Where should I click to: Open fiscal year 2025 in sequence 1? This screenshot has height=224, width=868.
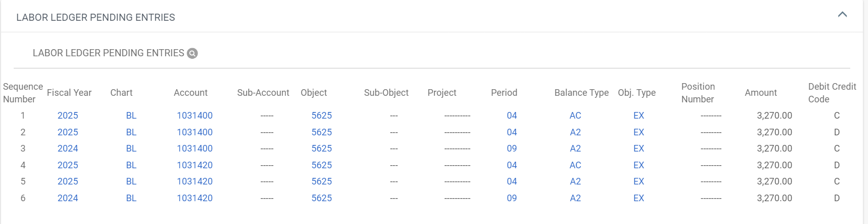pyautogui.click(x=68, y=116)
